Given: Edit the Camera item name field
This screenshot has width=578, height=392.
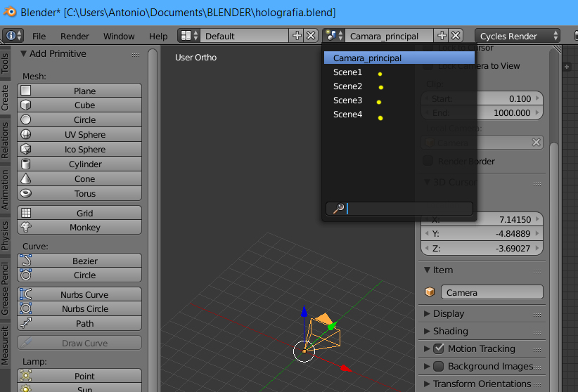Looking at the screenshot, I should point(492,292).
